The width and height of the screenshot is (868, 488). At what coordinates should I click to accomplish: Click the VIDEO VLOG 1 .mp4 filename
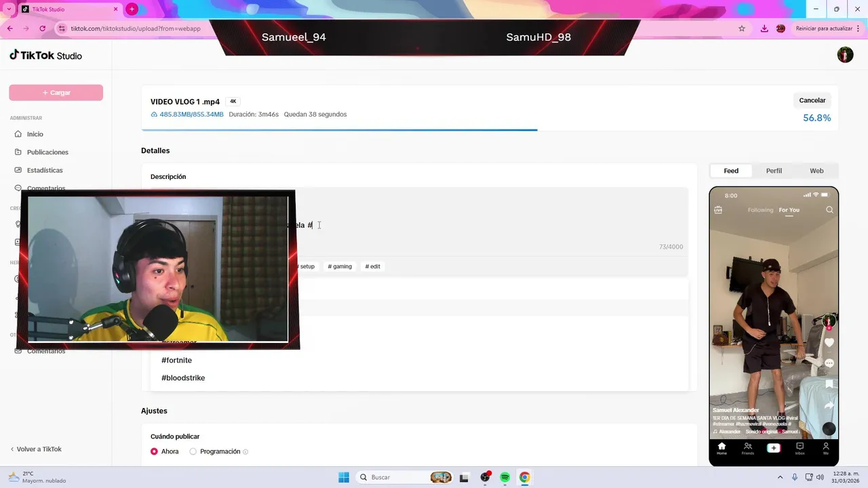point(185,102)
